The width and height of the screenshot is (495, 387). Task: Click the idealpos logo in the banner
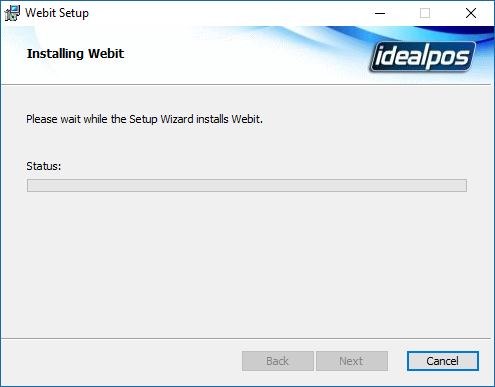pos(423,56)
